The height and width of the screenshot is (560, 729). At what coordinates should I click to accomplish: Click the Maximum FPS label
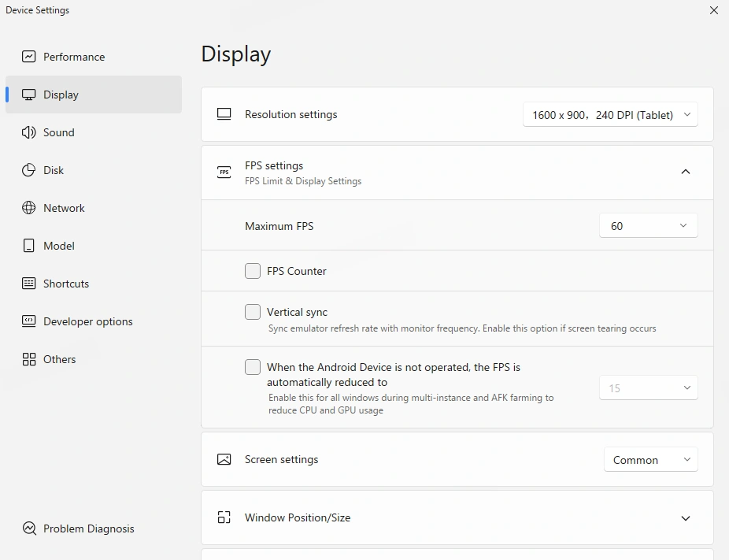pyautogui.click(x=279, y=226)
